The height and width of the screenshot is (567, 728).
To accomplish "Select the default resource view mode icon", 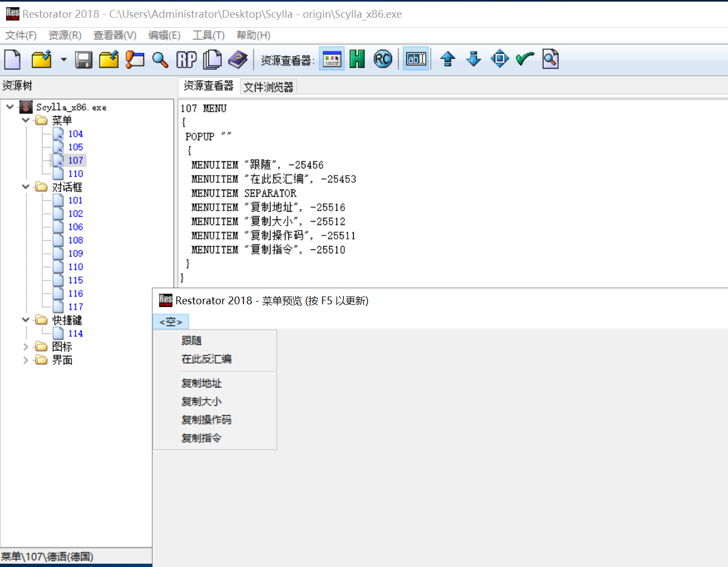I will pyautogui.click(x=332, y=59).
